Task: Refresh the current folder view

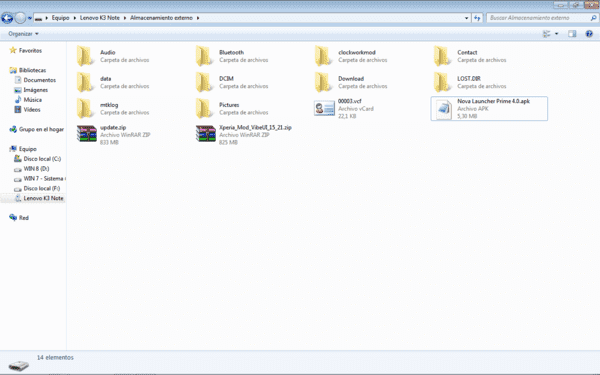Action: [x=477, y=18]
